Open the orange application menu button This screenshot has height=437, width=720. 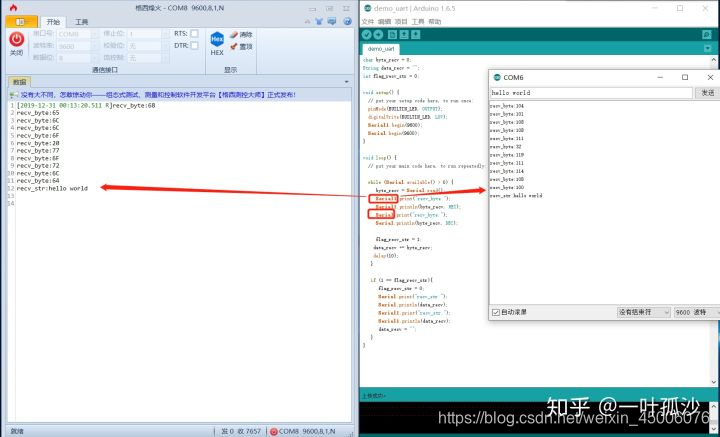[22, 22]
